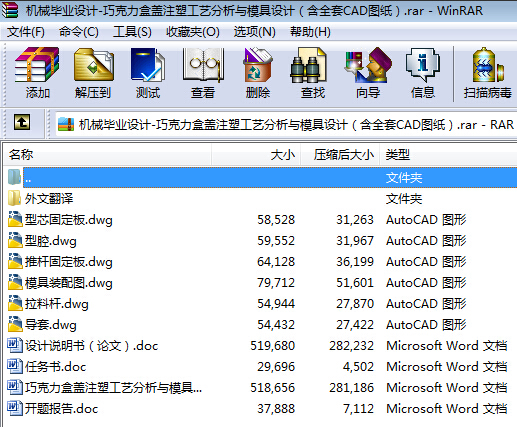The width and height of the screenshot is (517, 427).
Task: Click the Delete (删除) toolbar icon
Action: [x=258, y=65]
